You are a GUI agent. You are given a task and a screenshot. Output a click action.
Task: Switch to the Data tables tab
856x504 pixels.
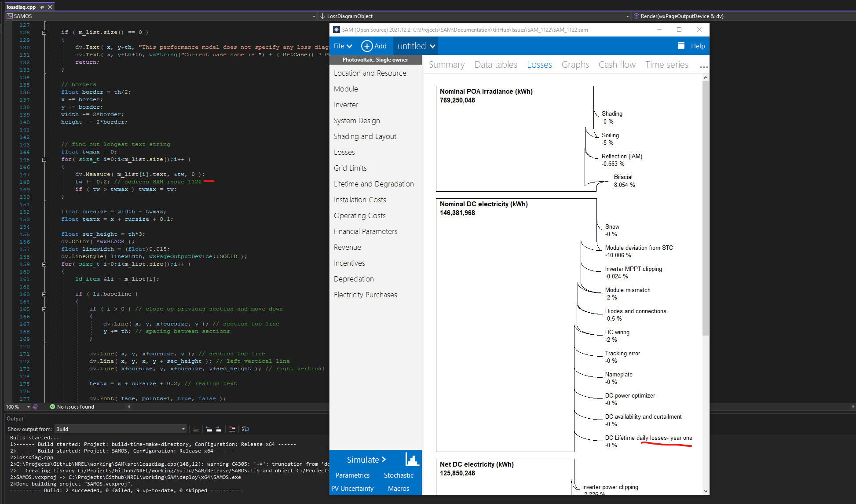pyautogui.click(x=496, y=65)
